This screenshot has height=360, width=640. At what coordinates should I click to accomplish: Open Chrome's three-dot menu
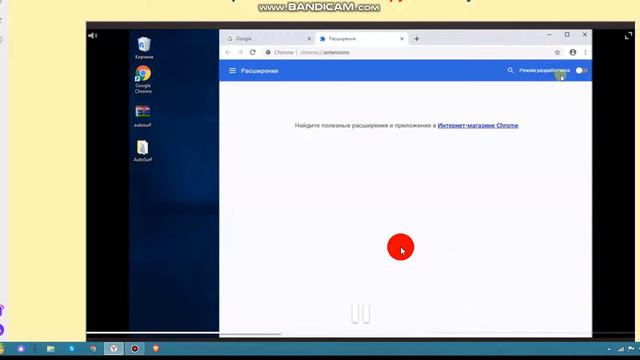(x=585, y=52)
